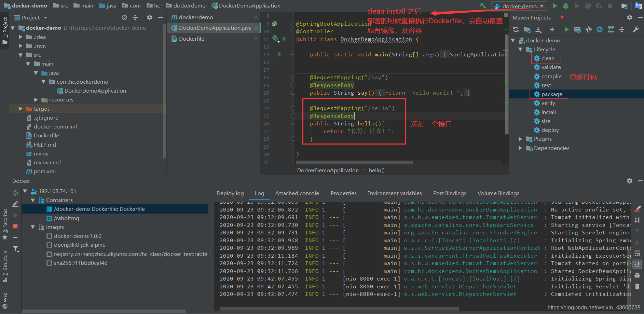
Task: Deploy in Docker panel with green icon
Action: (15, 193)
